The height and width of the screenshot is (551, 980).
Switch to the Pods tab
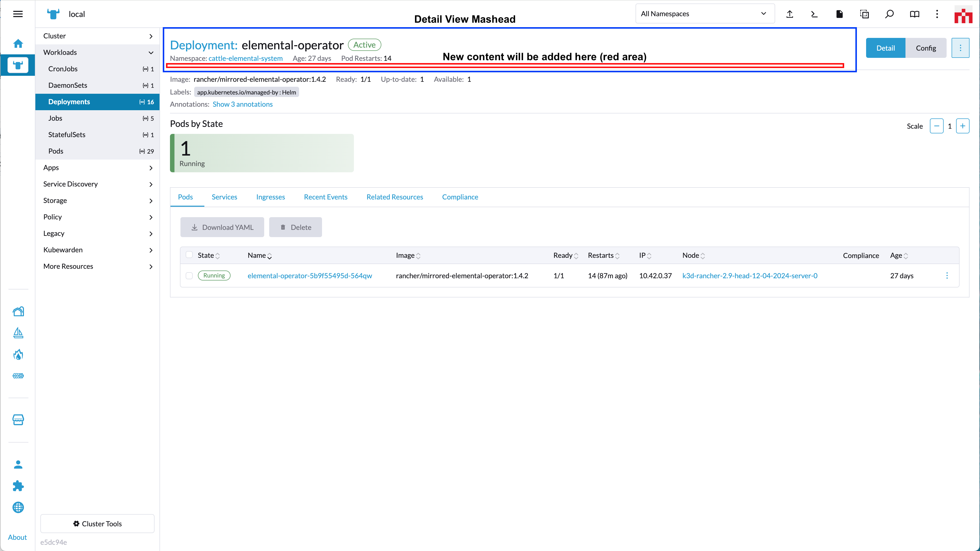point(185,197)
